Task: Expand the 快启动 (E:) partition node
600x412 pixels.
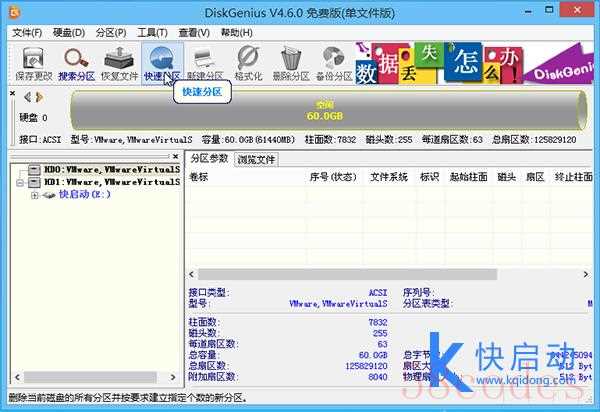Action: (x=35, y=195)
